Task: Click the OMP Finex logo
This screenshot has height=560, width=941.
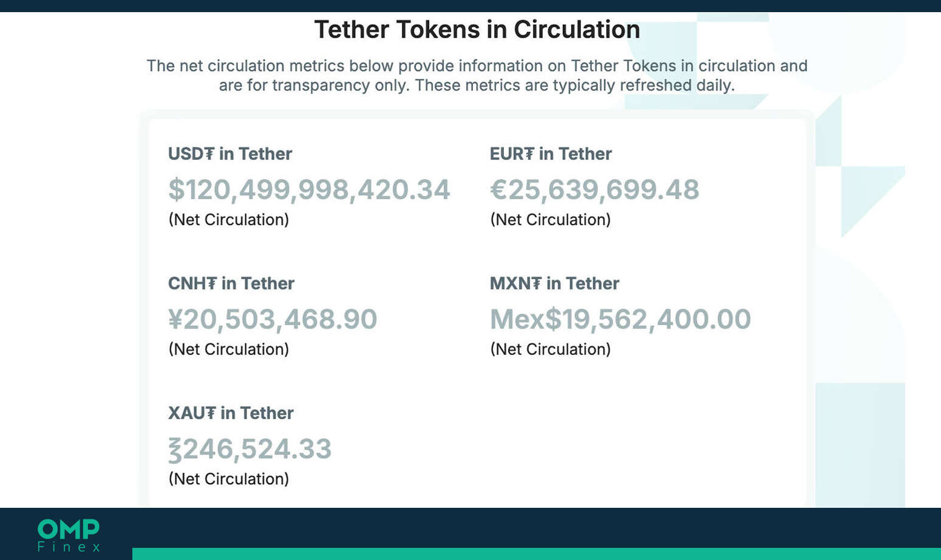Action: pos(69,535)
